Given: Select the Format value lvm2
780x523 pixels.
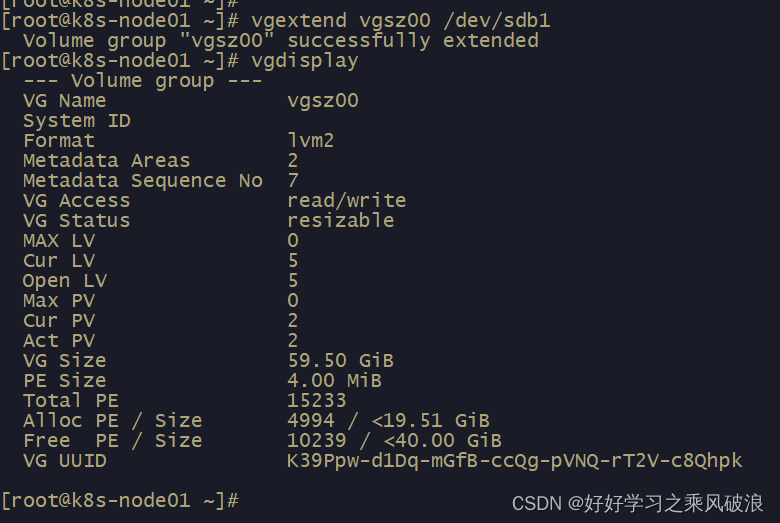Looking at the screenshot, I should [x=310, y=140].
